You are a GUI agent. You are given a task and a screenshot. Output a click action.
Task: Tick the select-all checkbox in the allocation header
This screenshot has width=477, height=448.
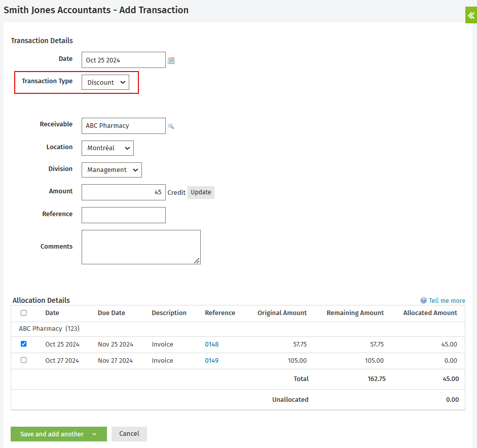click(x=23, y=313)
